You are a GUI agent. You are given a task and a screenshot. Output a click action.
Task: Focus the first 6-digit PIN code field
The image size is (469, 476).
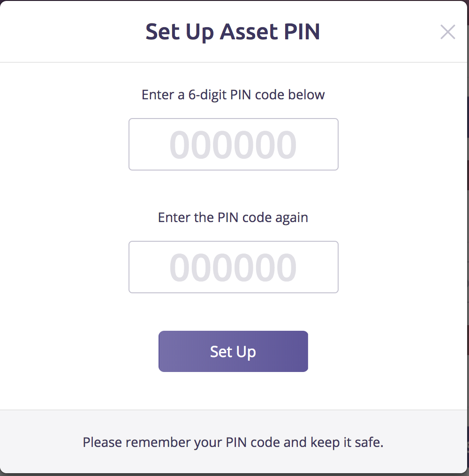tap(233, 144)
